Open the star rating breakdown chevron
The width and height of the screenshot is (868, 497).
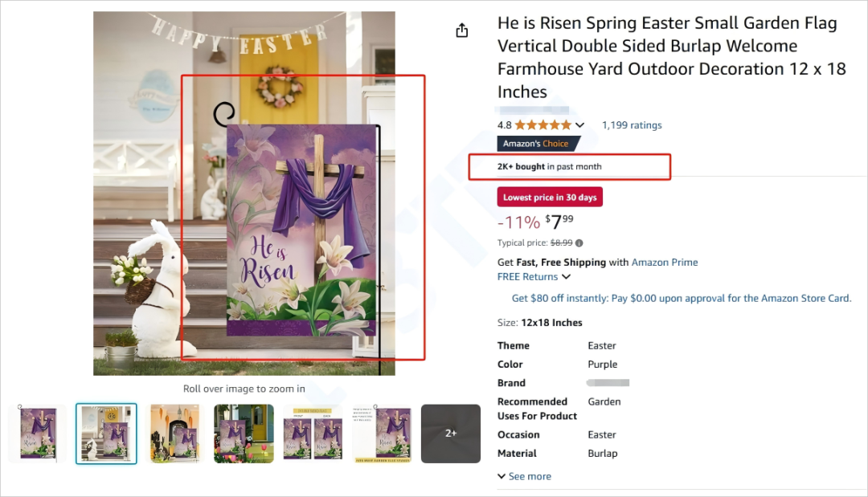(x=580, y=125)
